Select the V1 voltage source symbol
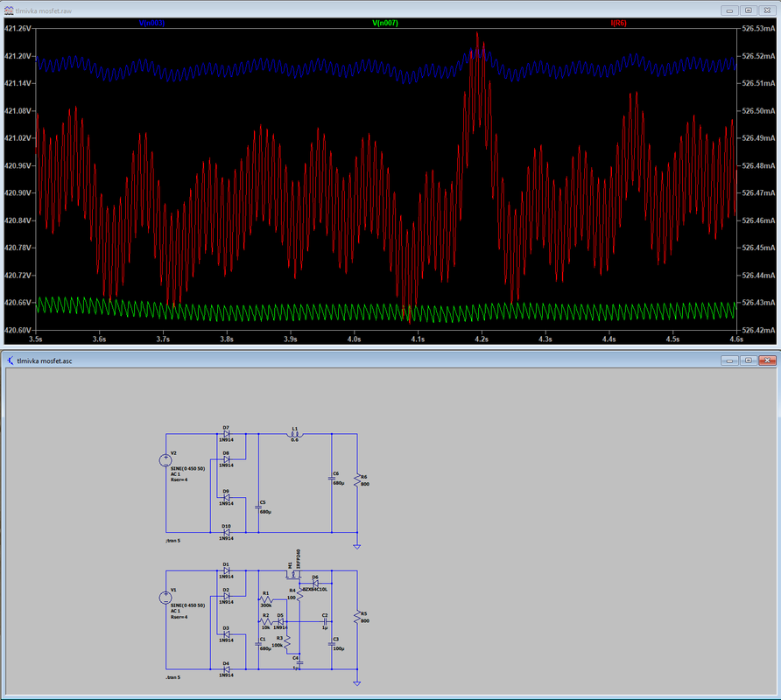 (x=165, y=598)
